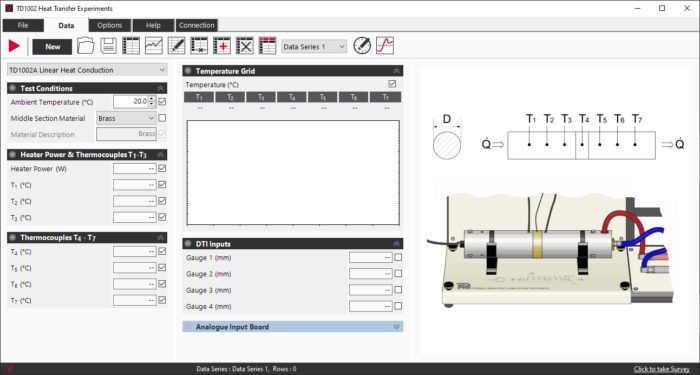Toggle the Ambient Temperature checkbox

162,102
